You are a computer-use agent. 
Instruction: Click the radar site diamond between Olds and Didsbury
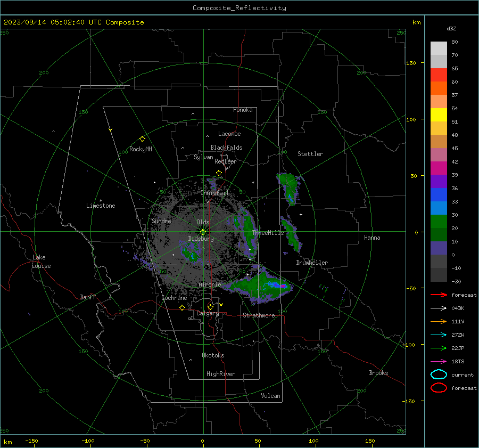click(203, 232)
